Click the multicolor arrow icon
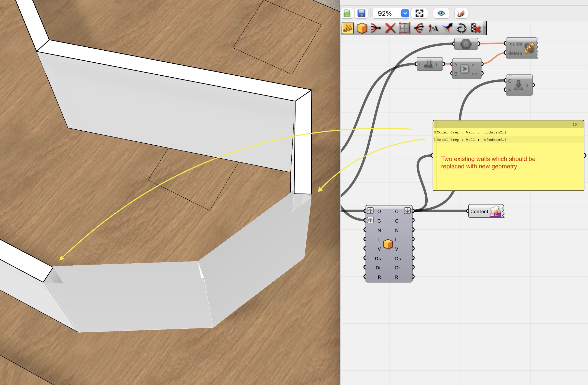The image size is (588, 385). point(447,28)
